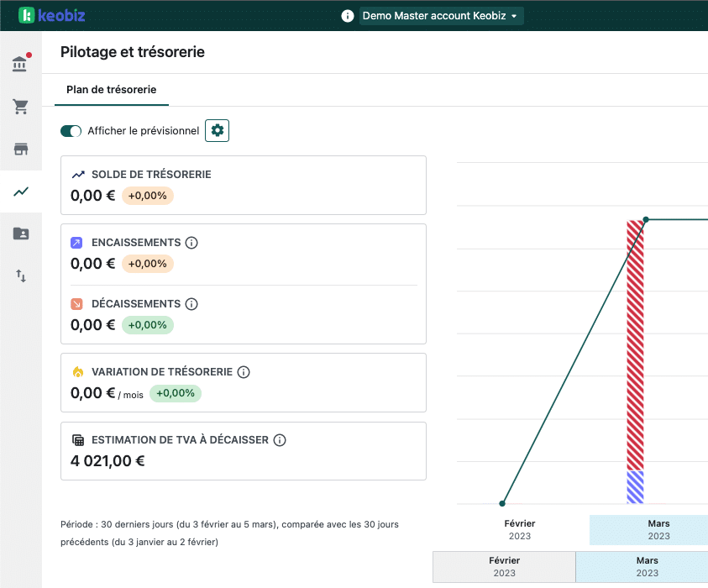The image size is (708, 588).
Task: Select Février 2023 in bottom timeline
Action: 504,566
